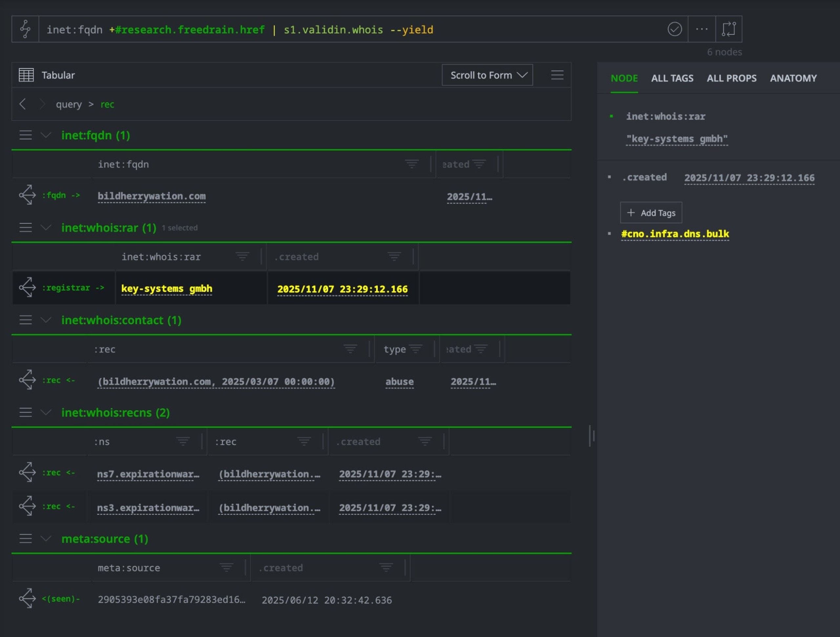Click the selection-mode icon beside query bar

click(x=729, y=29)
